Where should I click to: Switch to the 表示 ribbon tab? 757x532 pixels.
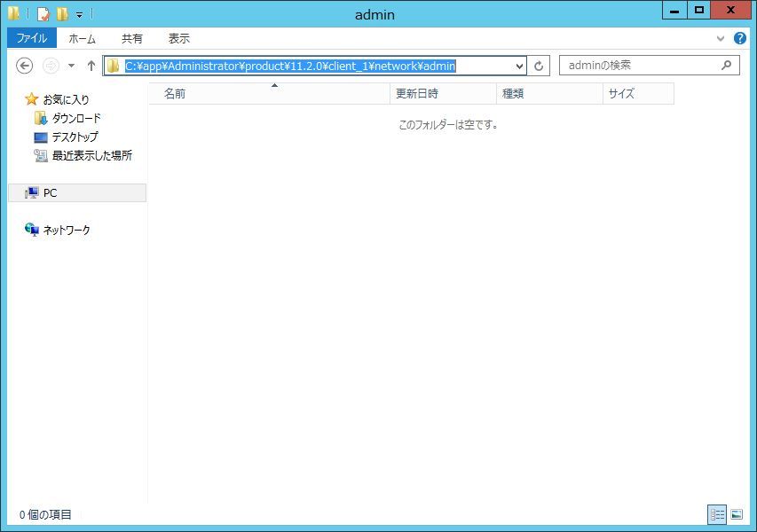178,39
